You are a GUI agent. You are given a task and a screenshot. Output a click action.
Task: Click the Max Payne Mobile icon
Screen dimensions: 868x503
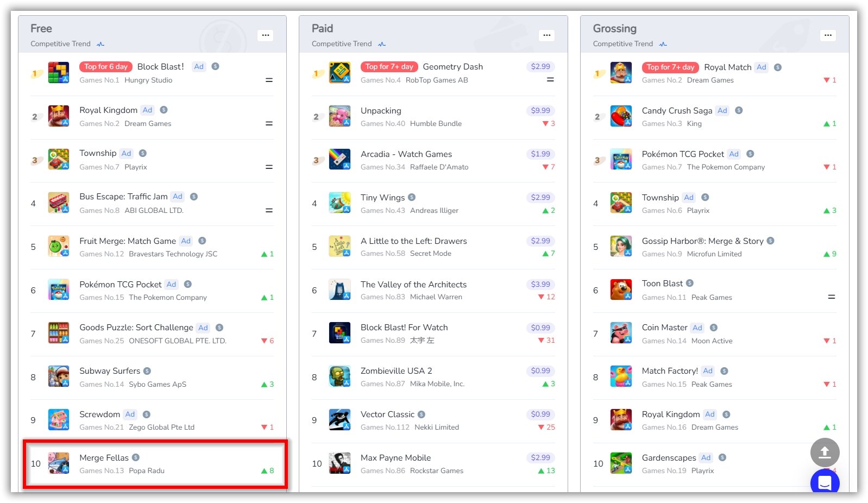340,463
